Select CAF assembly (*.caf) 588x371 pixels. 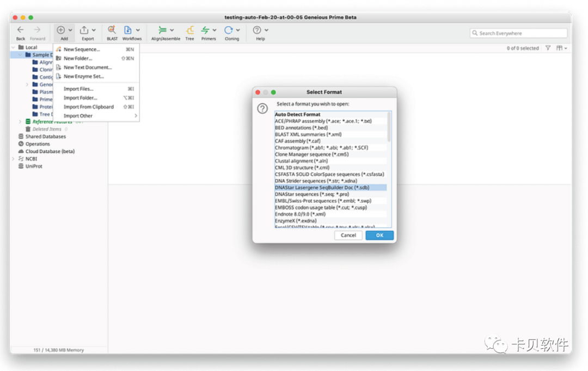pyautogui.click(x=330, y=141)
